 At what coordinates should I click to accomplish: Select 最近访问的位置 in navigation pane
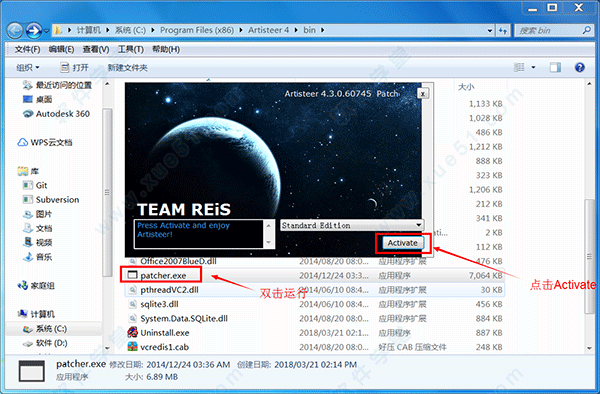57,85
